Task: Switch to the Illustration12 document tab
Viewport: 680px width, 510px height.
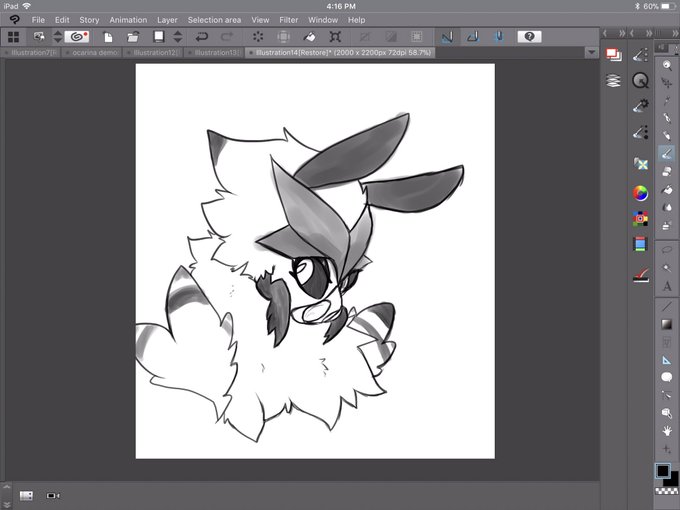Action: pos(154,52)
